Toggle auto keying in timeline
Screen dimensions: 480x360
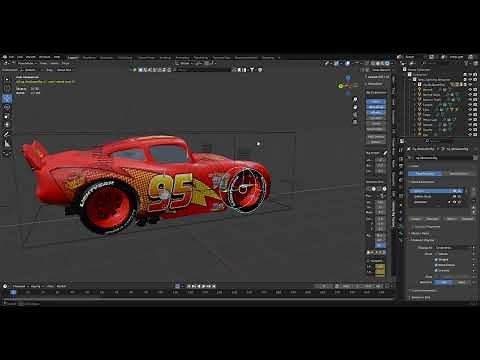click(178, 286)
